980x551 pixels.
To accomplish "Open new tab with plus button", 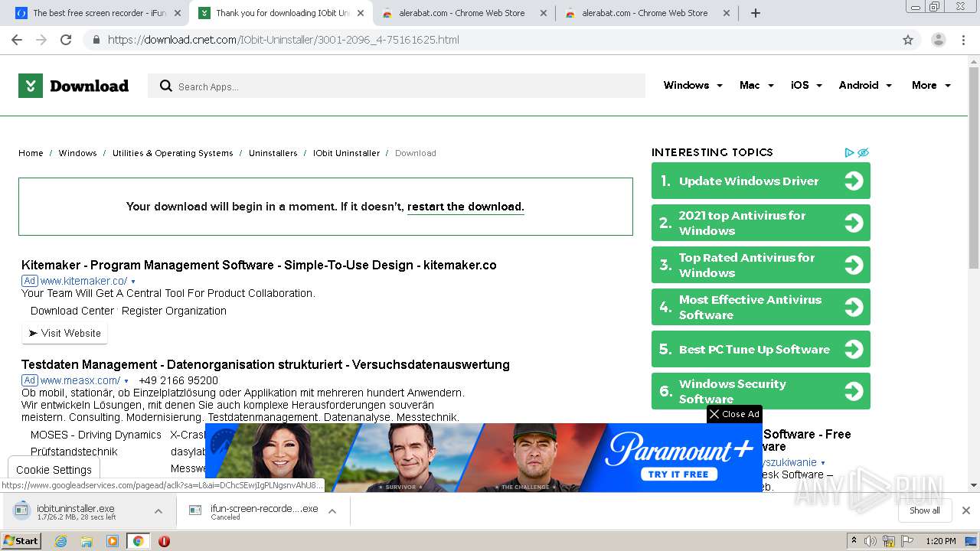I will [x=755, y=13].
